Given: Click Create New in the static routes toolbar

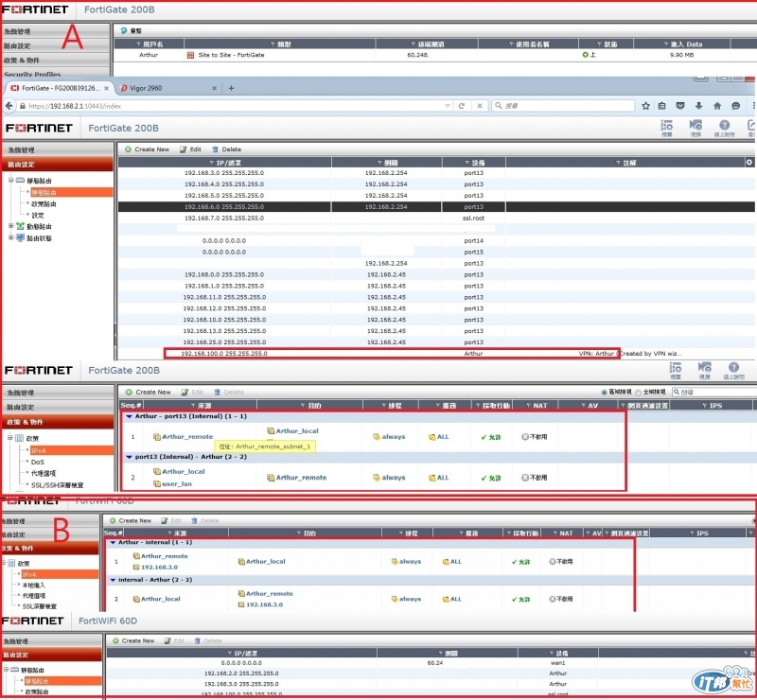Looking at the screenshot, I should 148,149.
